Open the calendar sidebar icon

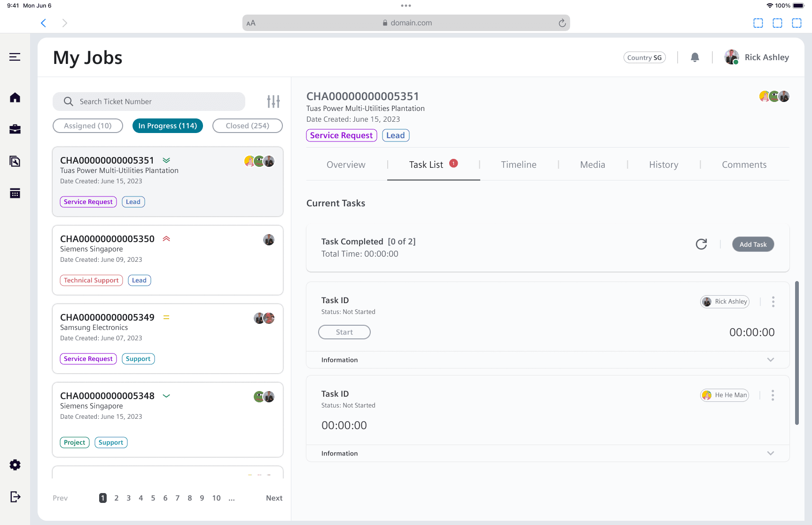[15, 193]
